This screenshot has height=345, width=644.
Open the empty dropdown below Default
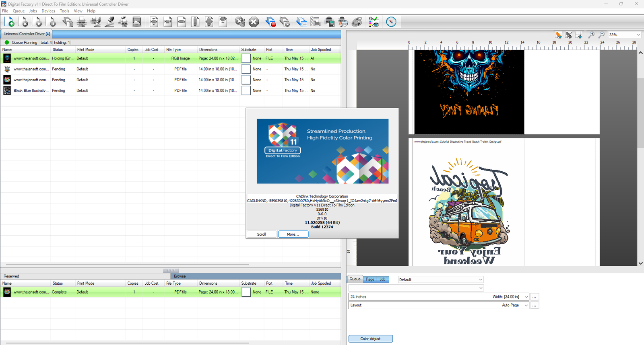pyautogui.click(x=416, y=288)
